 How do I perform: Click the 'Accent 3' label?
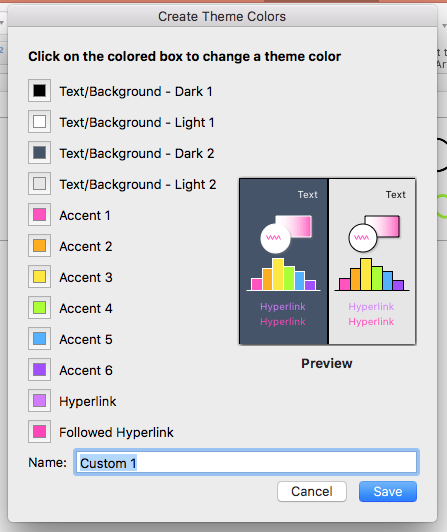86,278
